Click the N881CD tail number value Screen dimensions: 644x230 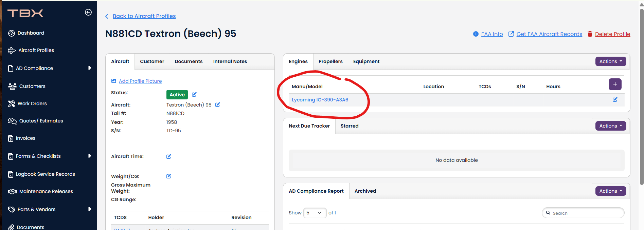point(175,113)
